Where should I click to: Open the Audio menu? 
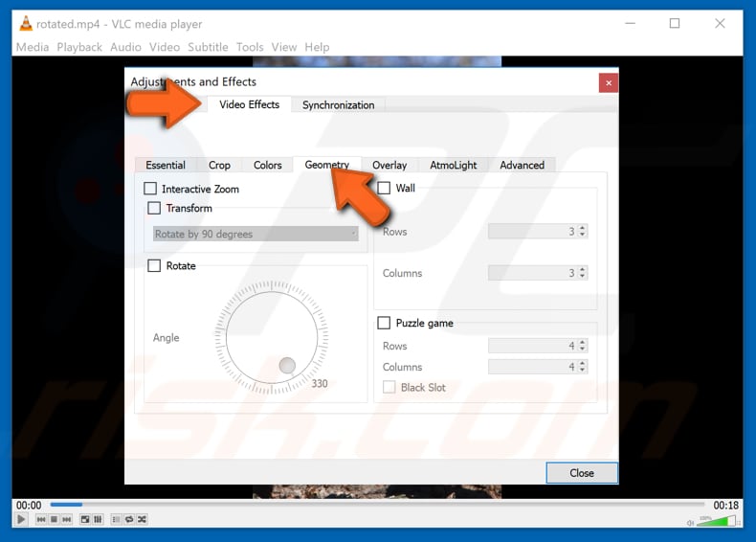coord(125,47)
